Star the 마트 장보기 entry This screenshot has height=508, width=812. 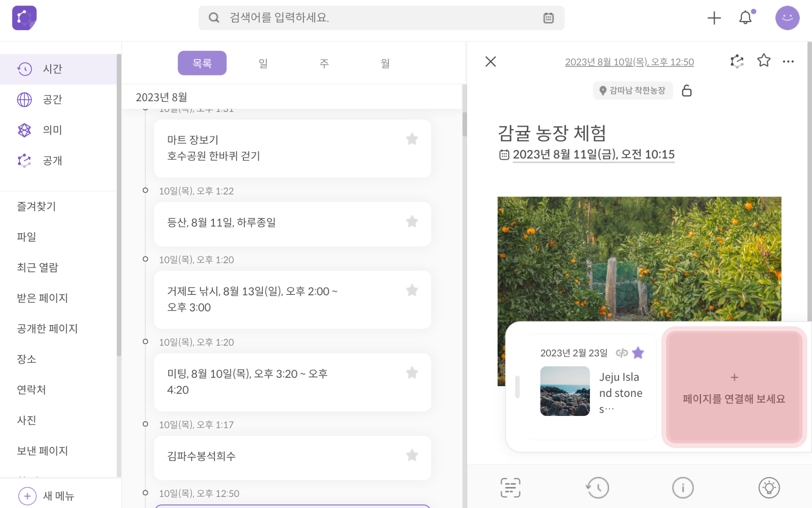412,139
